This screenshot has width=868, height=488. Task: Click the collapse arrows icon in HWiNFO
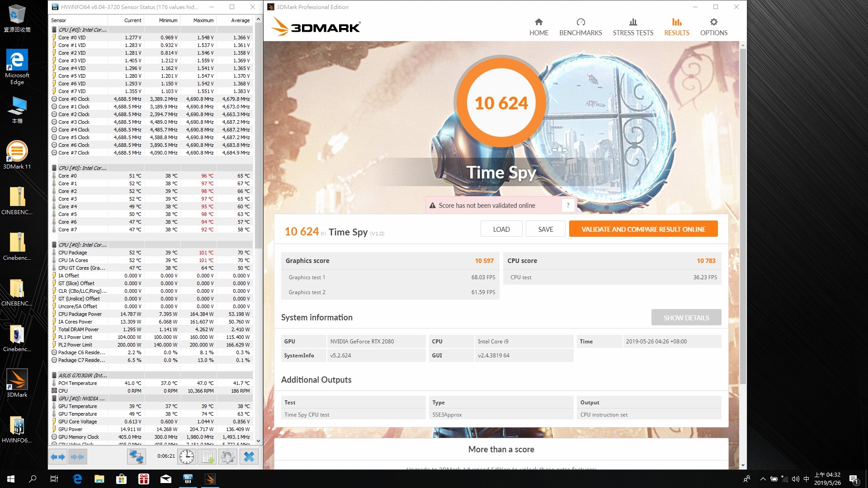click(x=77, y=457)
